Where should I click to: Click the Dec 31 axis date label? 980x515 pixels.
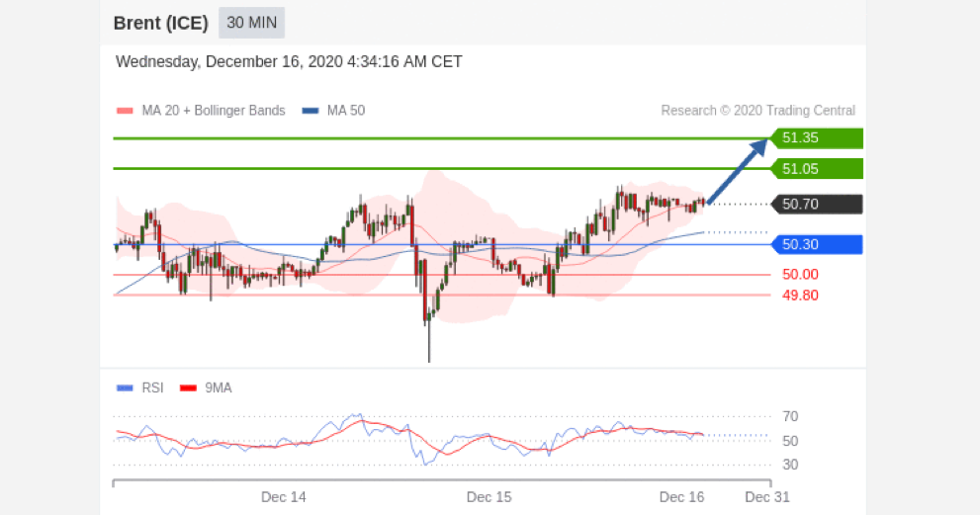pos(767,497)
